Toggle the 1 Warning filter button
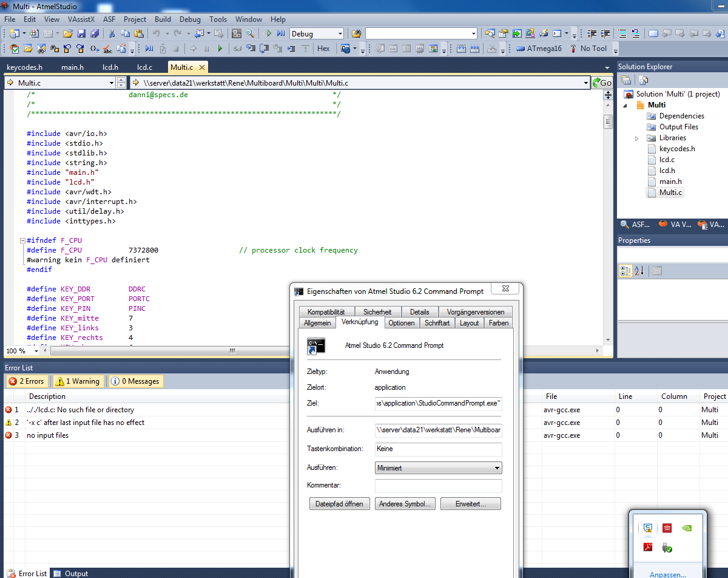The image size is (728, 578). click(78, 381)
